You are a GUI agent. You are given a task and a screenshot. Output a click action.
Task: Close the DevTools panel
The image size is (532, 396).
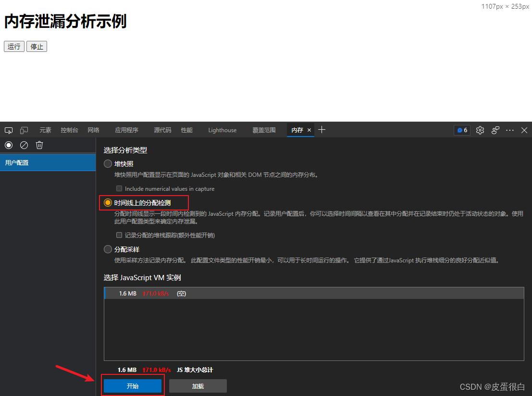click(x=524, y=130)
